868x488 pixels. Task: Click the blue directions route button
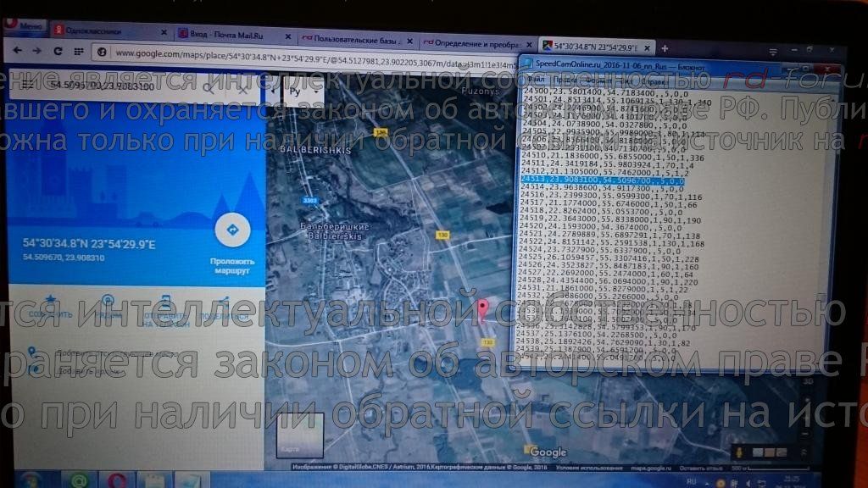click(x=232, y=230)
